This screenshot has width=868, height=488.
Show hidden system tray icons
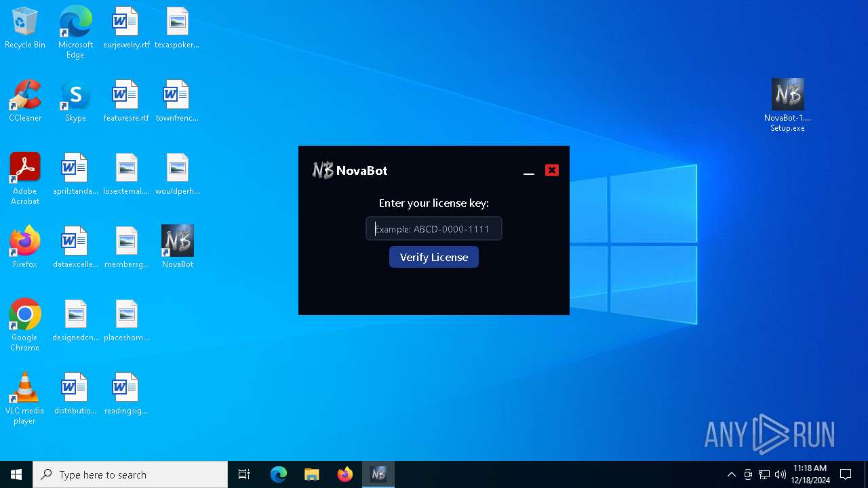pyautogui.click(x=731, y=474)
